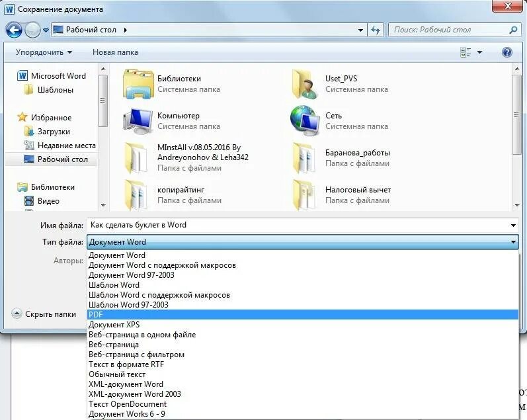Click the help question mark icon

(507, 52)
